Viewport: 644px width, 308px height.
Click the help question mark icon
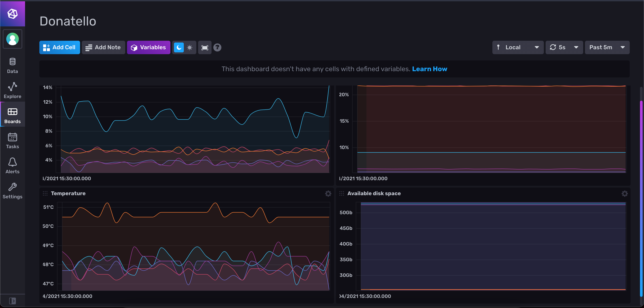217,47
